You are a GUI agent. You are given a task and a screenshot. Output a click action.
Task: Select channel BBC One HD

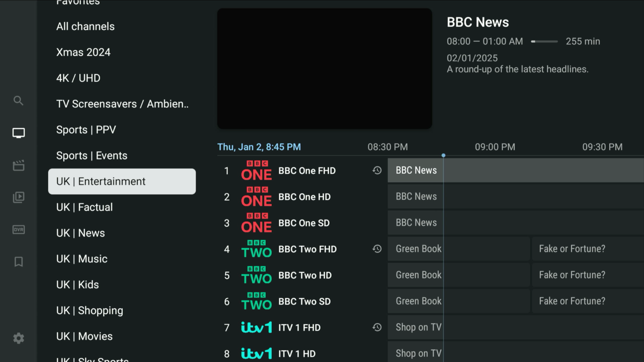(304, 197)
